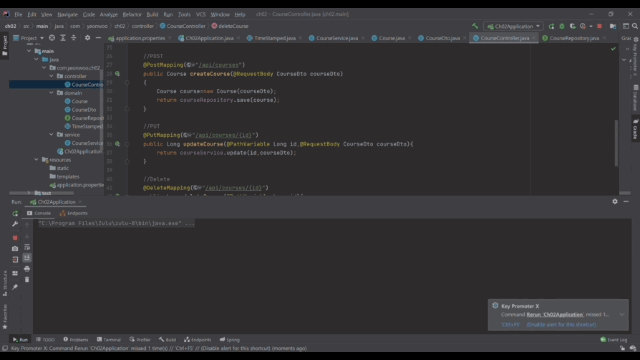This screenshot has height=360, width=640.
Task: Open the Spring tool window
Action: tap(230, 340)
